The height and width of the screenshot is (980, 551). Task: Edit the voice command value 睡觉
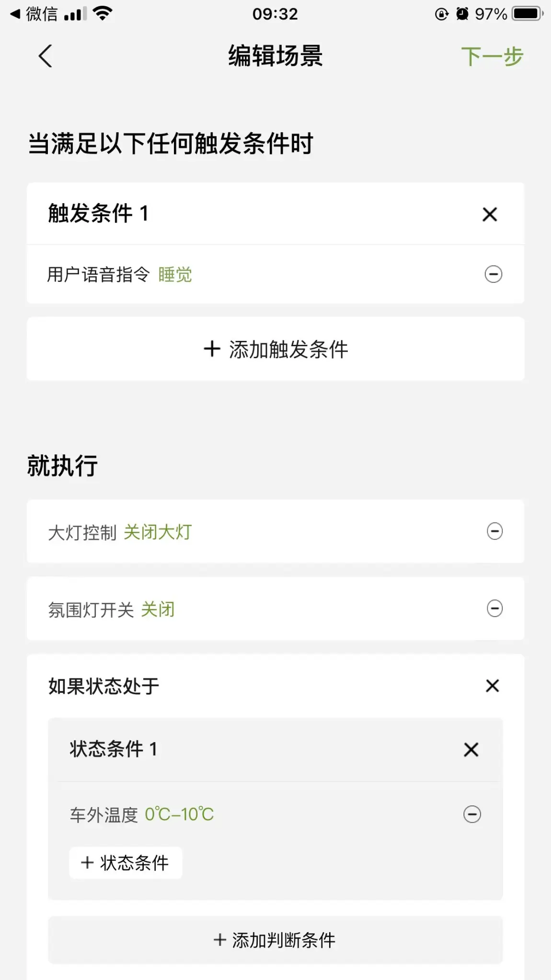pos(175,275)
